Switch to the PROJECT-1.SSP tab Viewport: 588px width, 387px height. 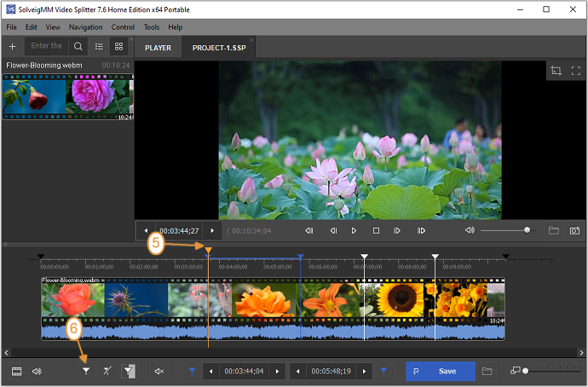point(219,48)
